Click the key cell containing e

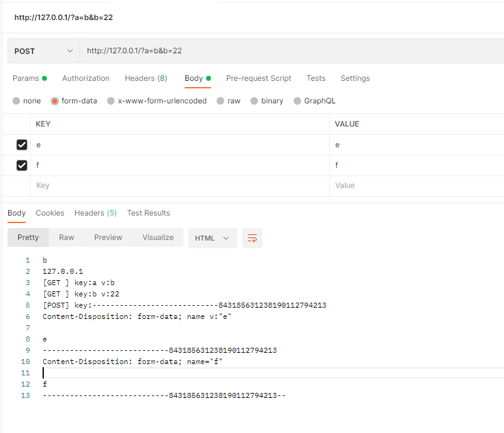pyautogui.click(x=180, y=145)
